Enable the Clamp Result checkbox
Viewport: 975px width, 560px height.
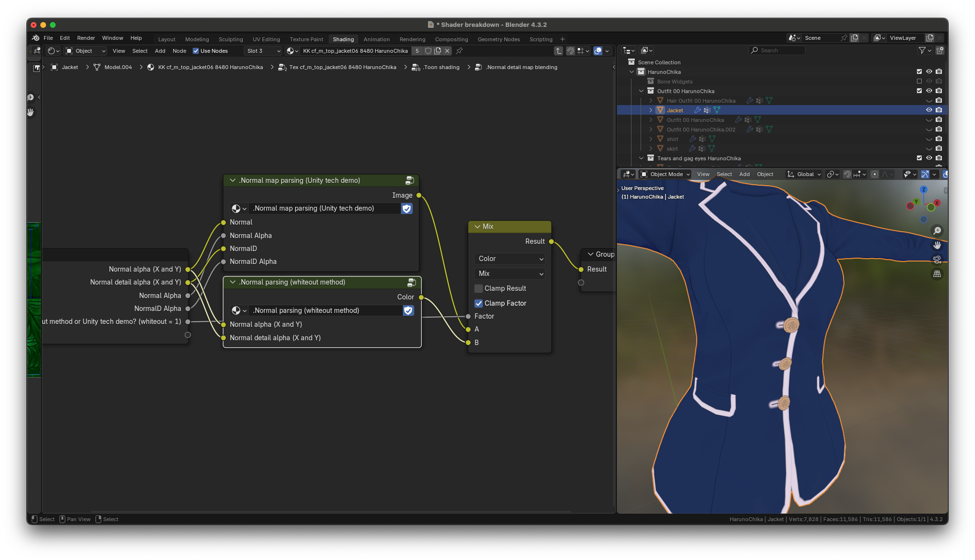coord(478,288)
